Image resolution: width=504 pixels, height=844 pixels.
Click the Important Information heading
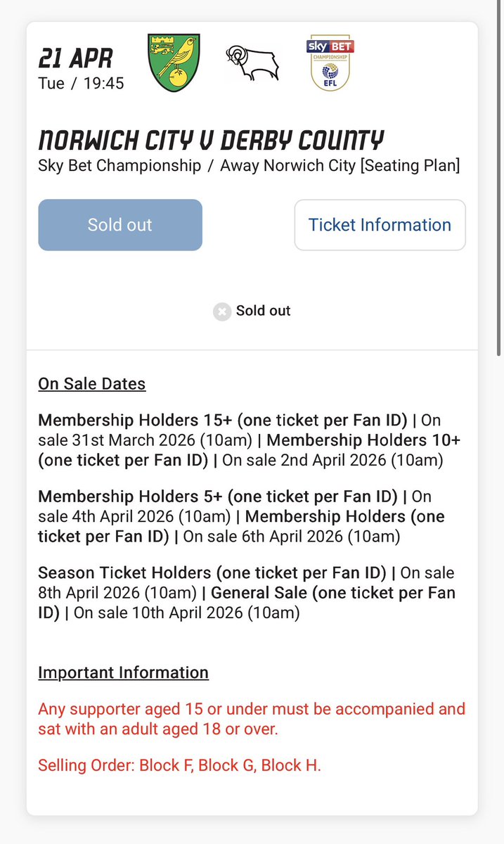(123, 672)
